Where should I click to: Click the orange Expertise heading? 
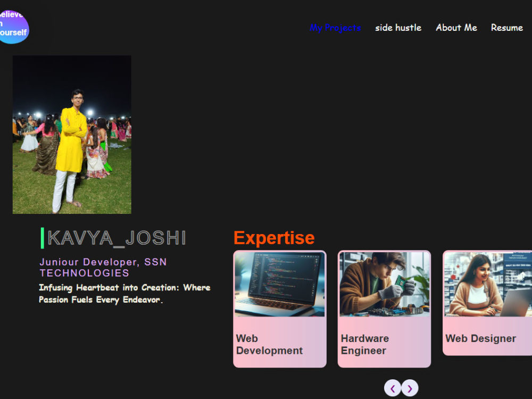274,238
